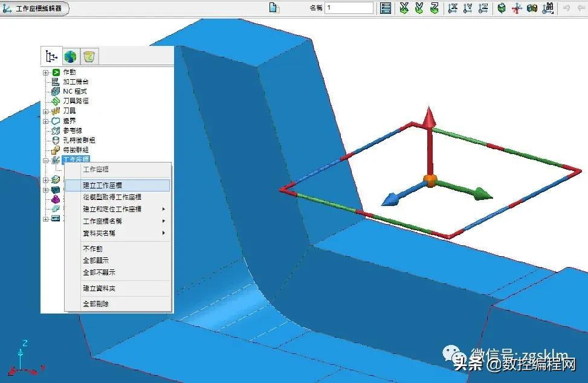The image size is (588, 383).
Task: Select 參考線 in the explorer tree
Action: point(73,130)
